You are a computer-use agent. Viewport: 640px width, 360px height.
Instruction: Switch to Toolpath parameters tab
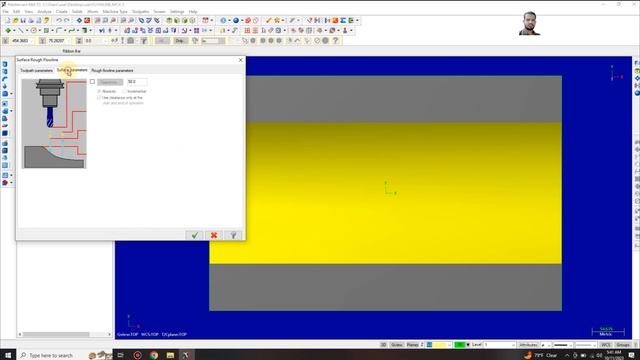pos(37,71)
